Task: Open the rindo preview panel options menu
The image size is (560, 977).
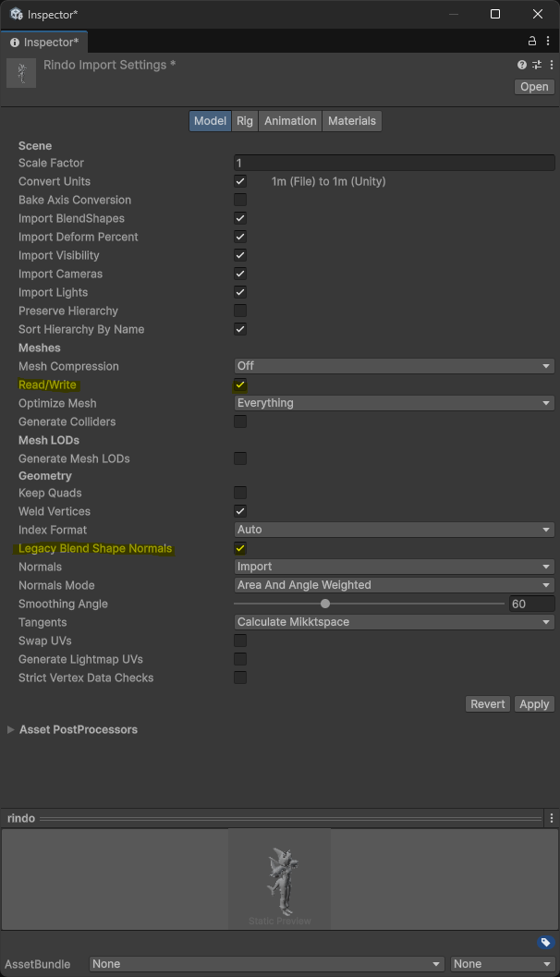Action: click(x=552, y=818)
